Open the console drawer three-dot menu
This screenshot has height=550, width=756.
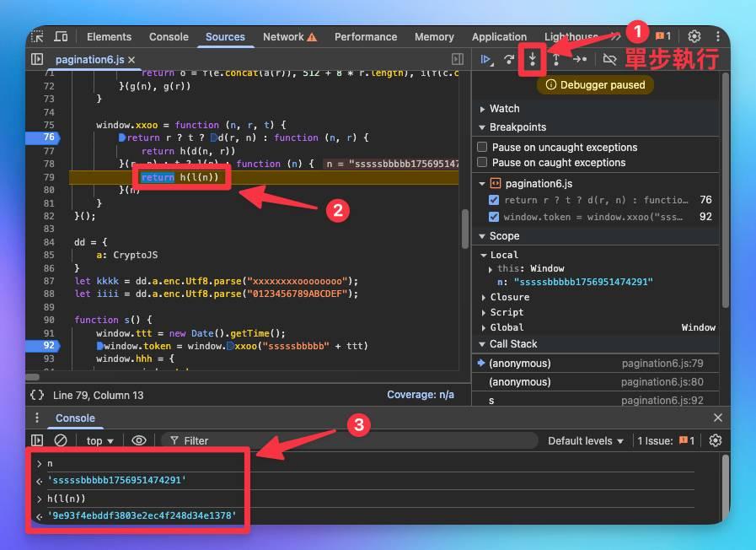pos(37,418)
